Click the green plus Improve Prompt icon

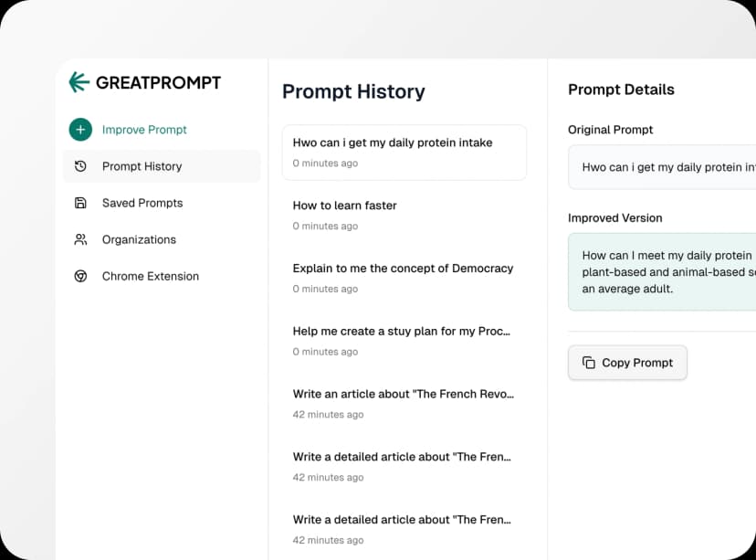pyautogui.click(x=80, y=130)
